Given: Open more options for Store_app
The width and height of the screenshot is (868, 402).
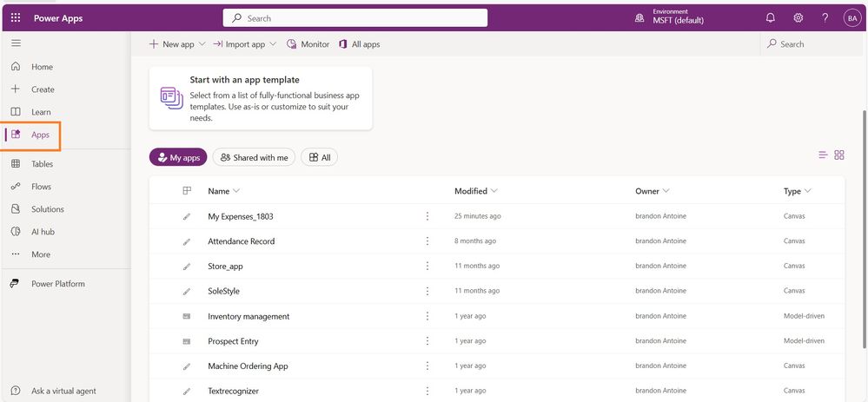Looking at the screenshot, I should tap(427, 266).
